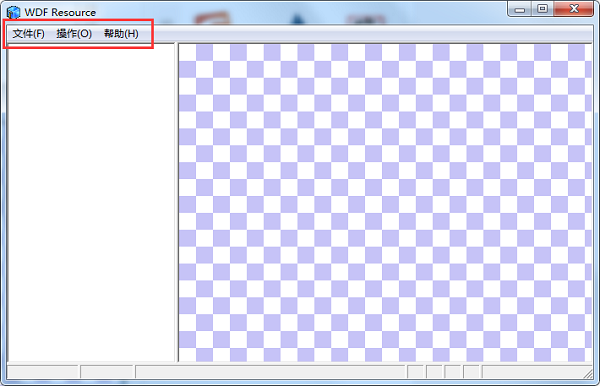Click the WDF Resource title bar text
The image size is (600, 386).
click(x=60, y=12)
